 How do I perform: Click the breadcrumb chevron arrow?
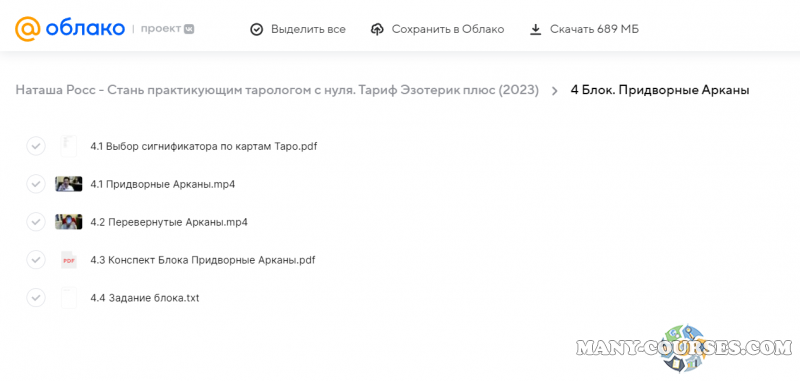pyautogui.click(x=555, y=91)
